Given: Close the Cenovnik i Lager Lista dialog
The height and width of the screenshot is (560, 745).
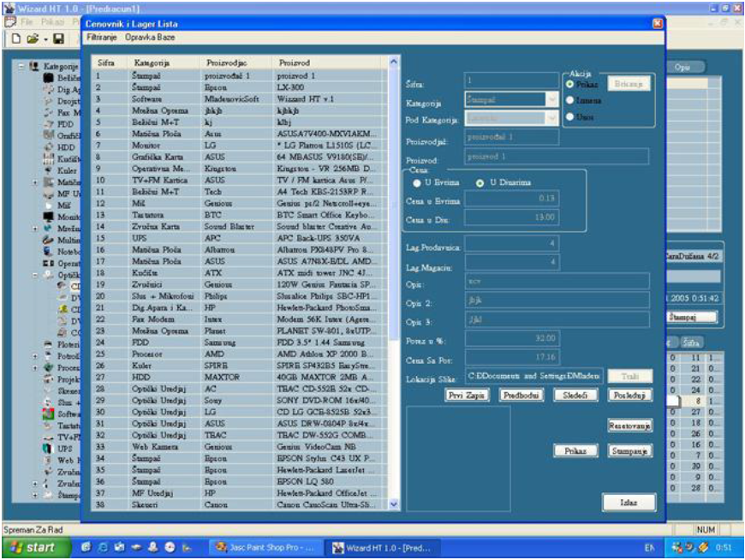Looking at the screenshot, I should (658, 24).
